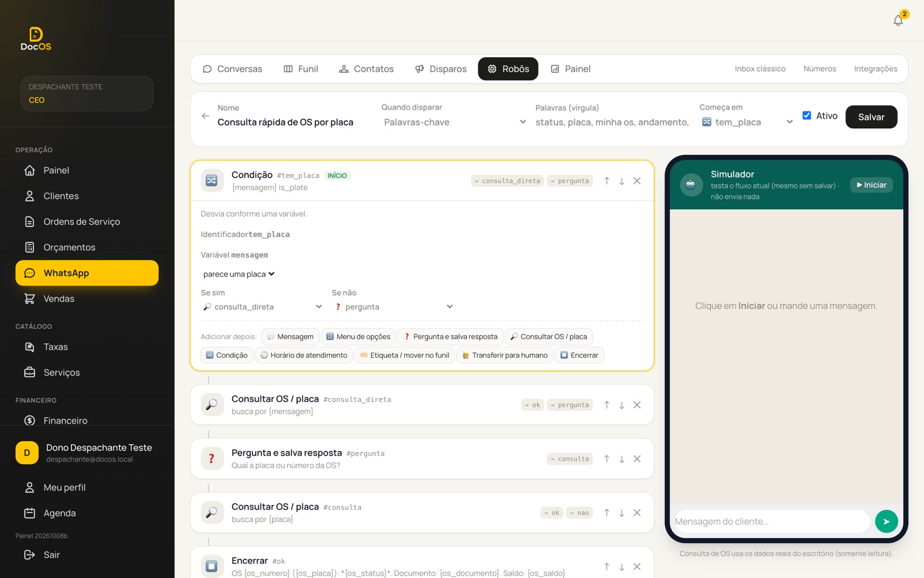This screenshot has height=578, width=924.
Task: Move the Condição block up
Action: [x=607, y=181]
